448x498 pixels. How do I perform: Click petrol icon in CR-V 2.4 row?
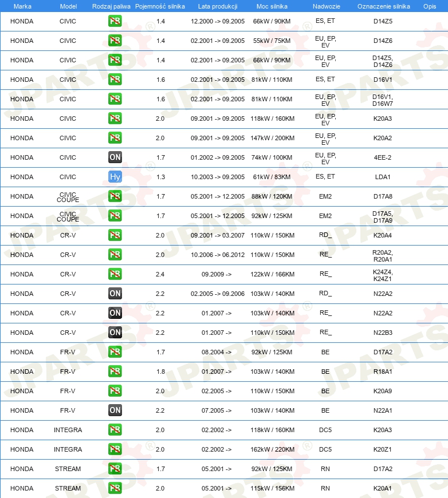[x=115, y=274]
